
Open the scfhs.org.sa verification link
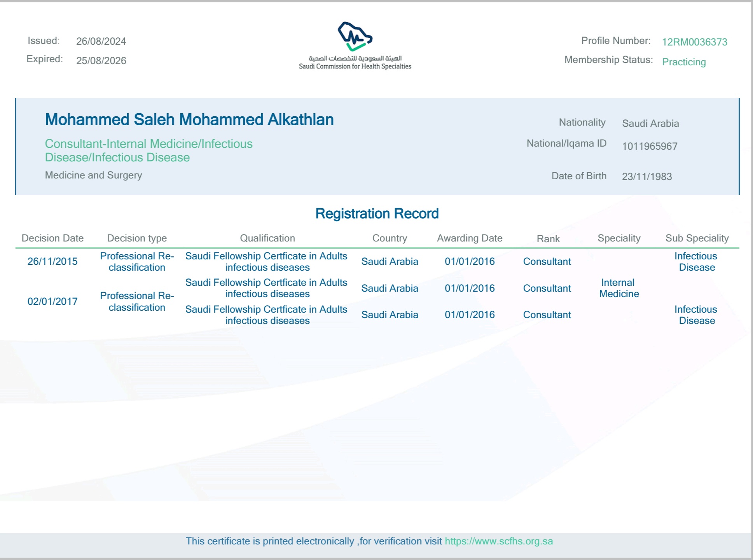pos(498,541)
